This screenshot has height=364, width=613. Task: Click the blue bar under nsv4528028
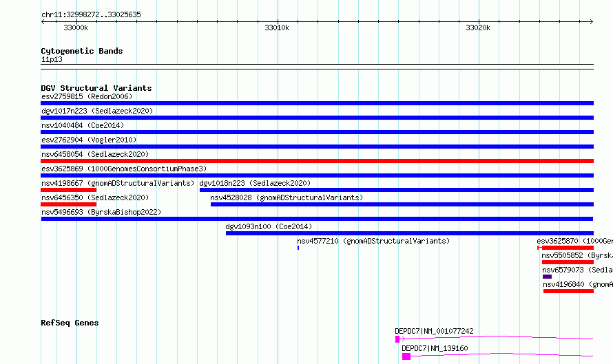402,204
